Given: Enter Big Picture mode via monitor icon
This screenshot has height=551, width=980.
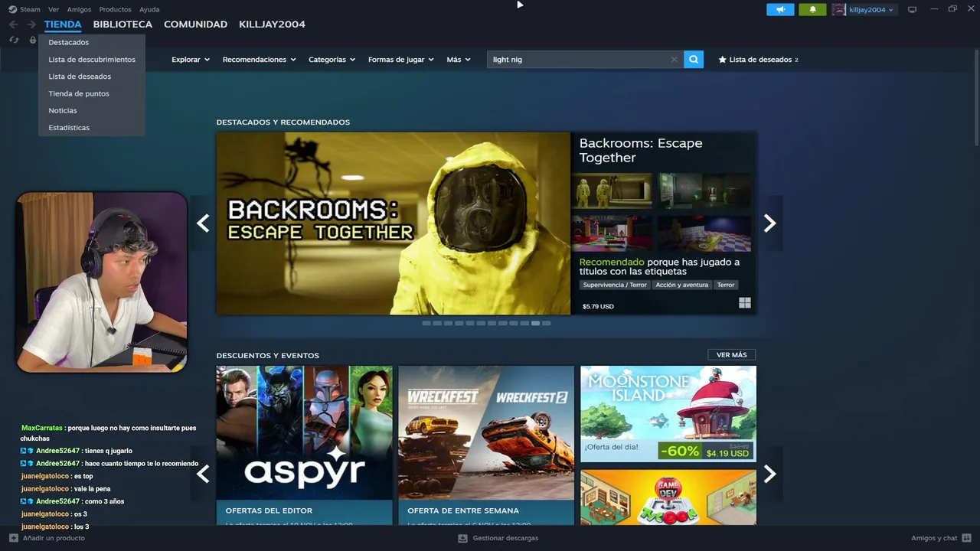Looking at the screenshot, I should [912, 9].
